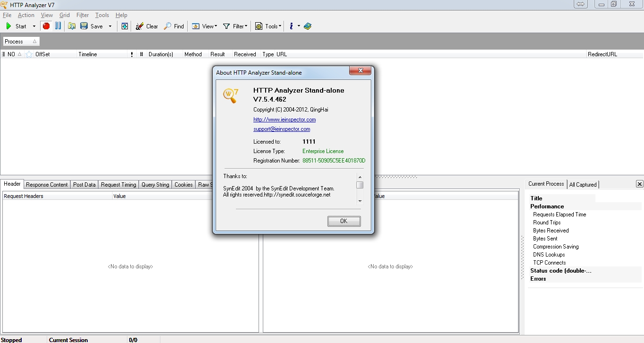Click the Thanks list scrollbar thumb
Image resolution: width=644 pixels, height=343 pixels.
(x=360, y=185)
